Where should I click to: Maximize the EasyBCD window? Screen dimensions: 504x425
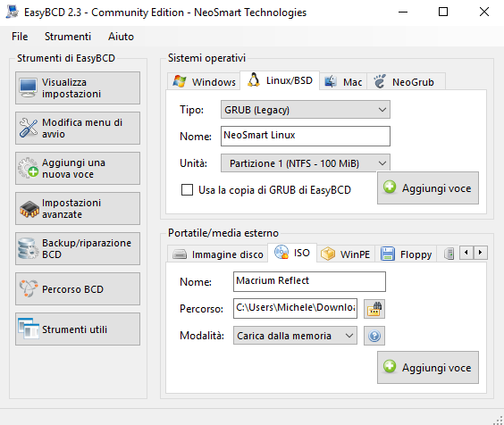point(443,12)
